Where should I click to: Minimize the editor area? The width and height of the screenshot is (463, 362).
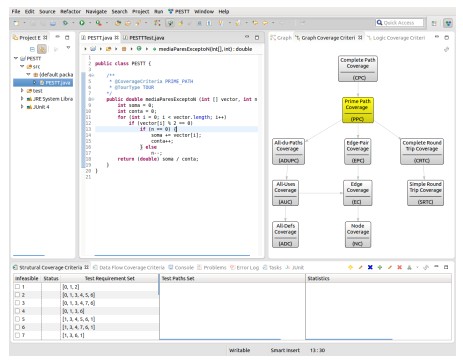[247, 37]
